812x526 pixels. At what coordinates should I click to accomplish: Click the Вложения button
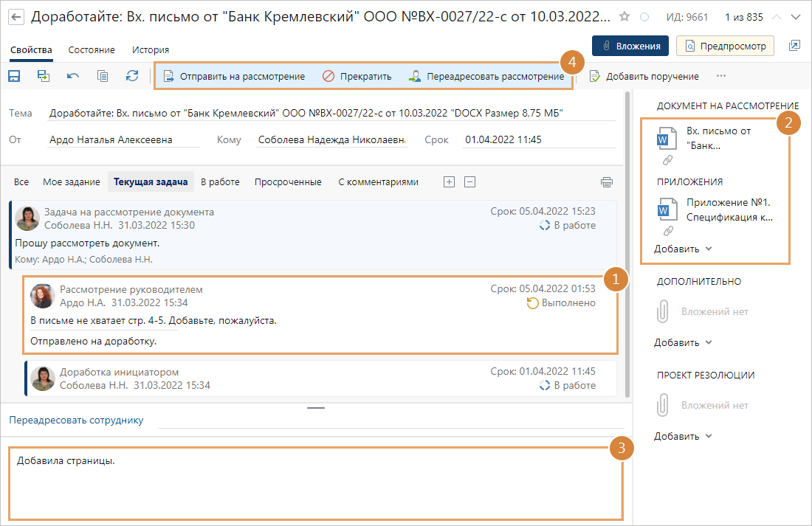coord(630,46)
